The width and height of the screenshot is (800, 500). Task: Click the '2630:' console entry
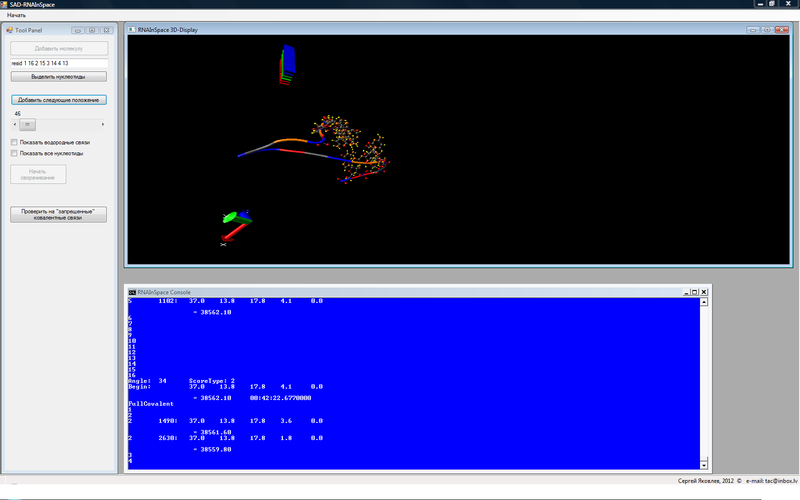tap(168, 438)
